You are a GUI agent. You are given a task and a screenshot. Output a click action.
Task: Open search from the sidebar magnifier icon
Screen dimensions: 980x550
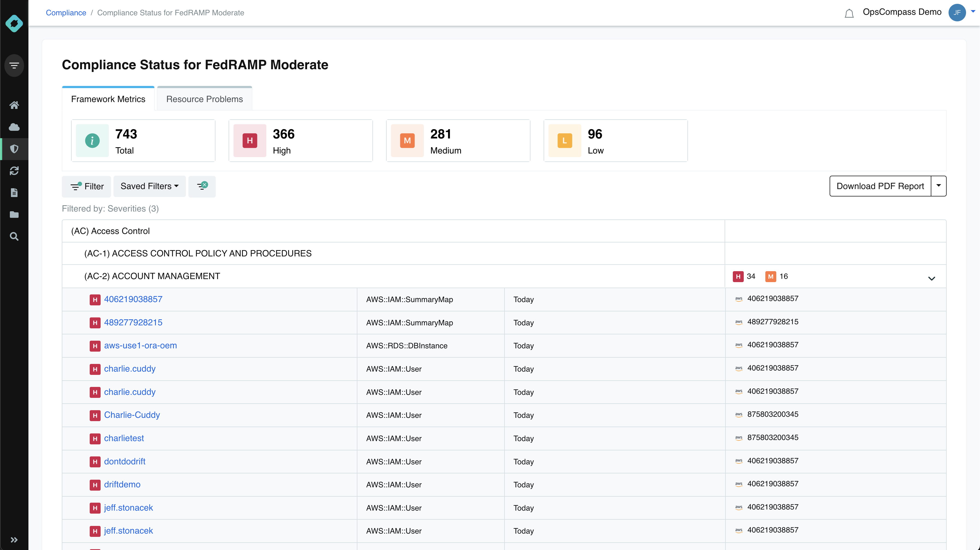(x=14, y=236)
